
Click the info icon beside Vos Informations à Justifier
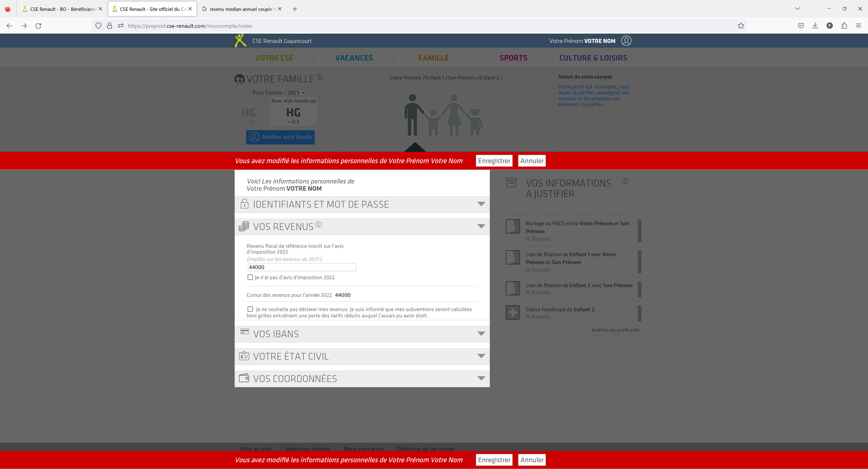pyautogui.click(x=625, y=181)
